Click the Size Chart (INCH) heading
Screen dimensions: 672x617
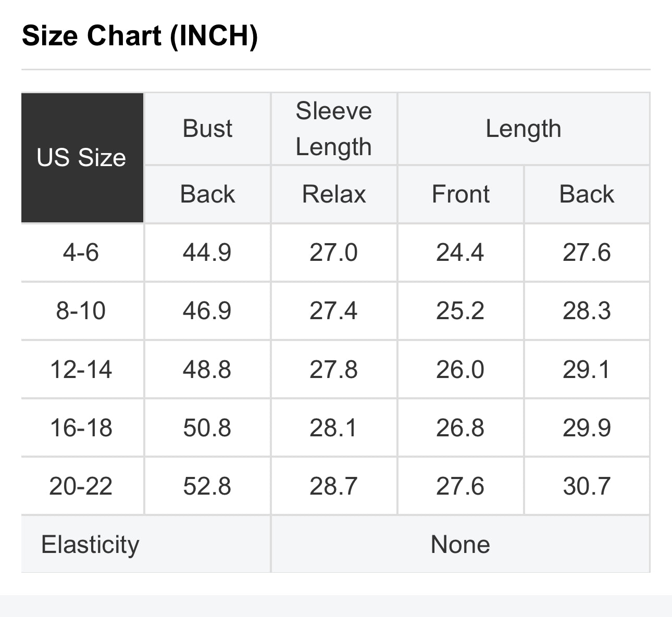point(140,36)
